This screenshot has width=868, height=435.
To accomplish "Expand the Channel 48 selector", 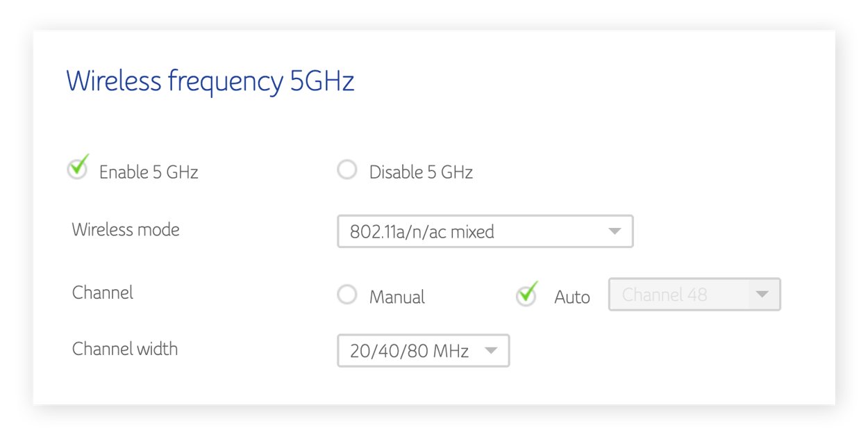I will coord(694,295).
